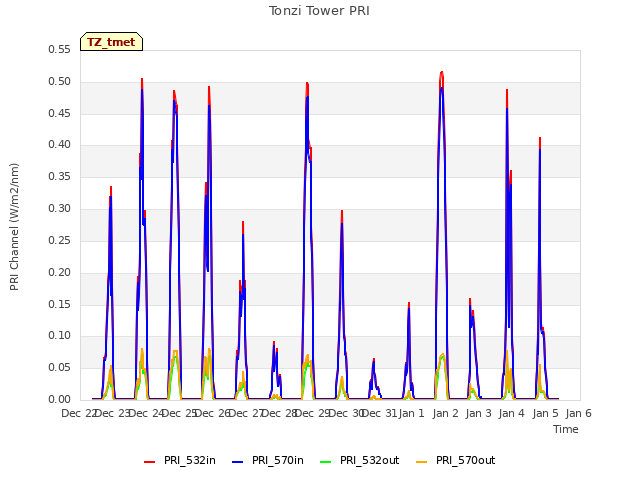
Task: Click the 0.00 y-axis tick label
Action: point(59,399)
